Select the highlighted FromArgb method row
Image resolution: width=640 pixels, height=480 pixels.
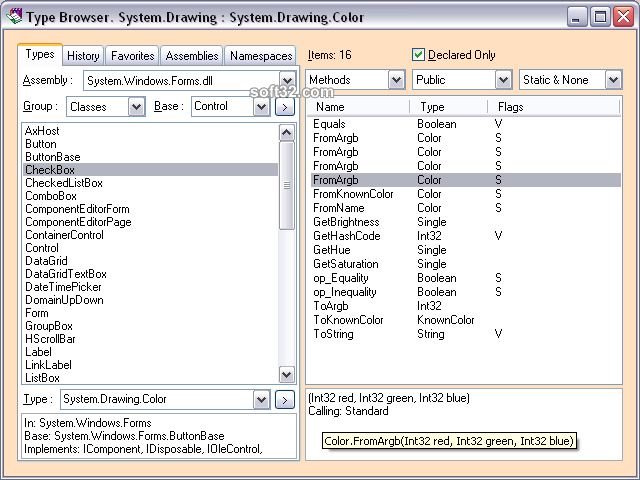464,180
